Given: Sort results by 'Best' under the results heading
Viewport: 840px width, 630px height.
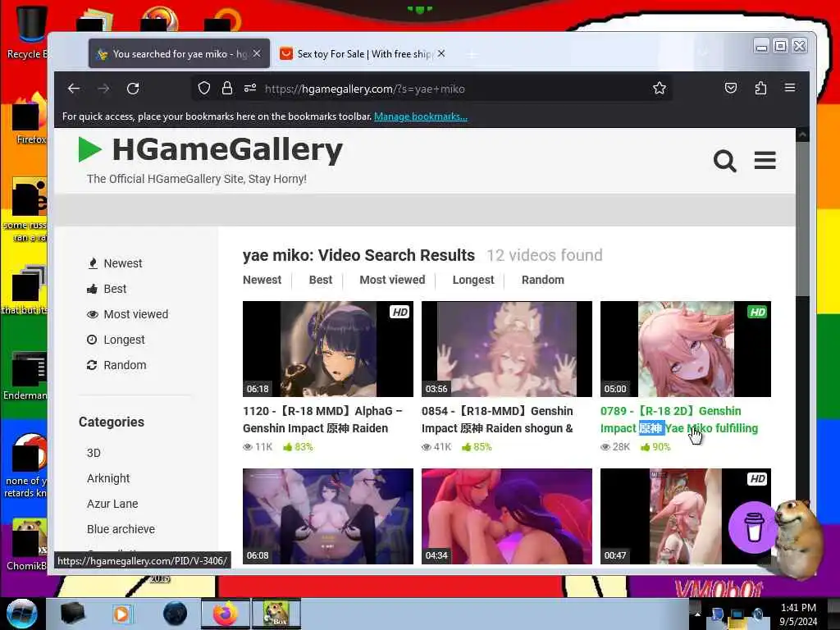Looking at the screenshot, I should point(321,280).
